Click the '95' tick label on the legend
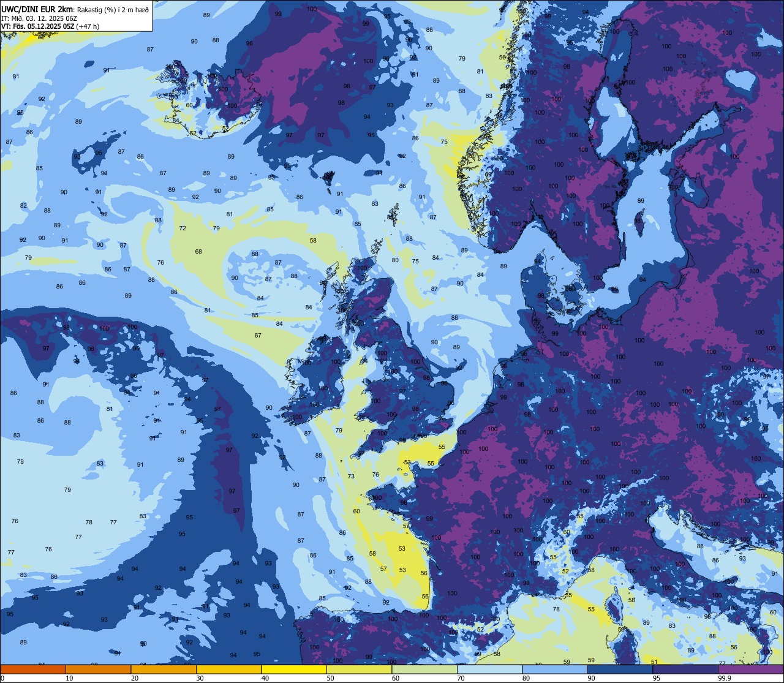 pyautogui.click(x=656, y=678)
